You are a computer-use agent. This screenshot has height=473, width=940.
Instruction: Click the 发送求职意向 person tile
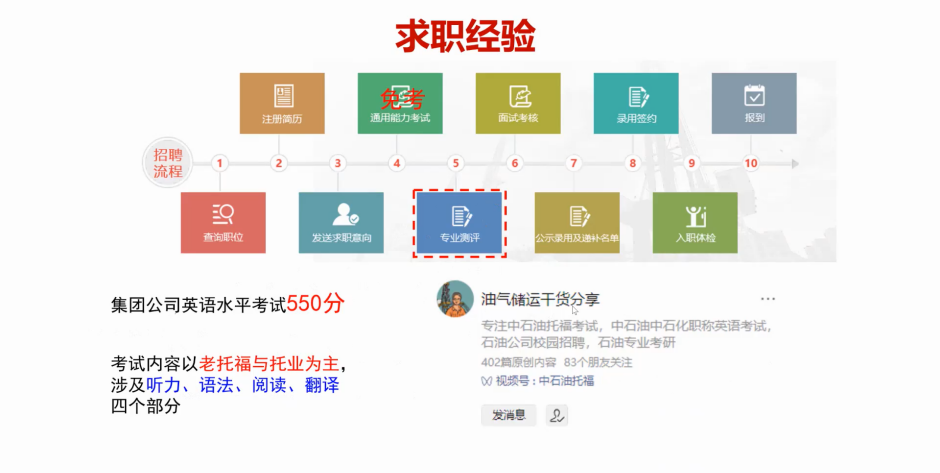(x=341, y=222)
